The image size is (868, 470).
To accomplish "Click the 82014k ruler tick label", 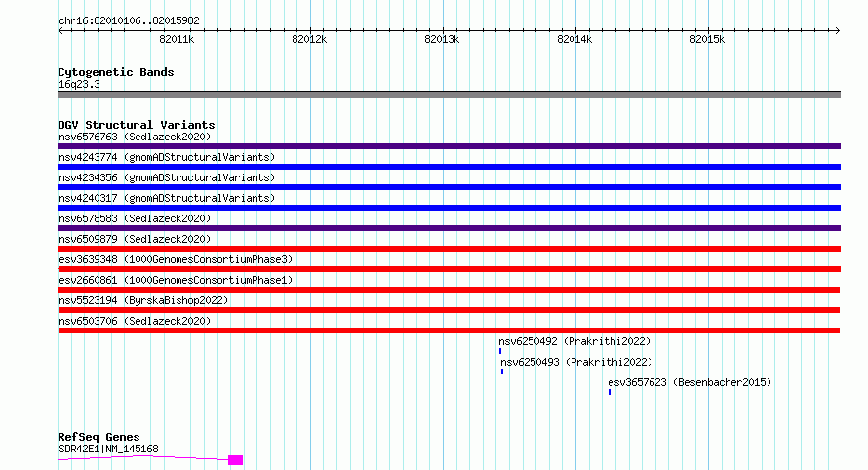I will 574,39.
